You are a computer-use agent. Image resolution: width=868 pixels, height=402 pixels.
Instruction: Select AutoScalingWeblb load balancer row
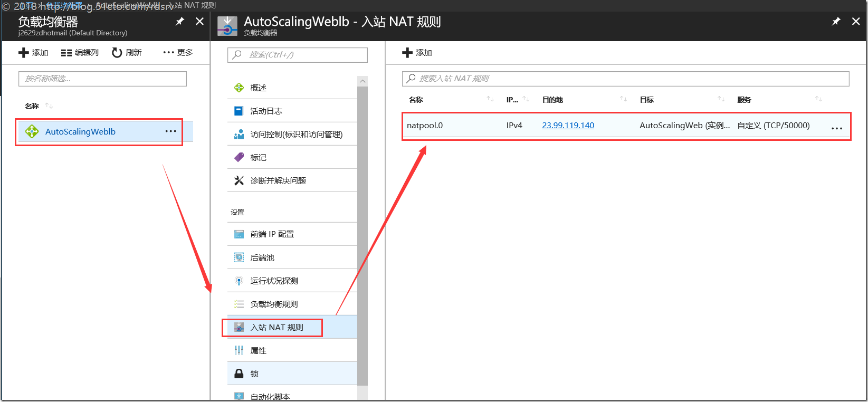(106, 132)
